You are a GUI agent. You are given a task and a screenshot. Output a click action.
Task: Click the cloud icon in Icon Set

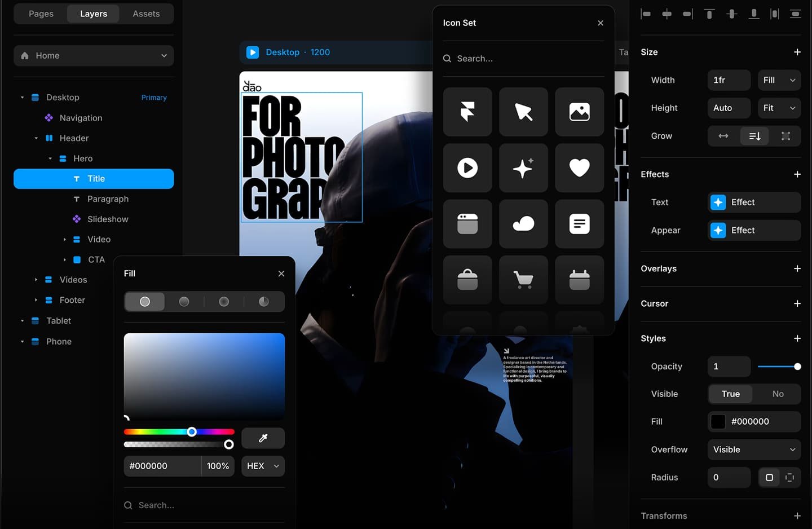[523, 224]
